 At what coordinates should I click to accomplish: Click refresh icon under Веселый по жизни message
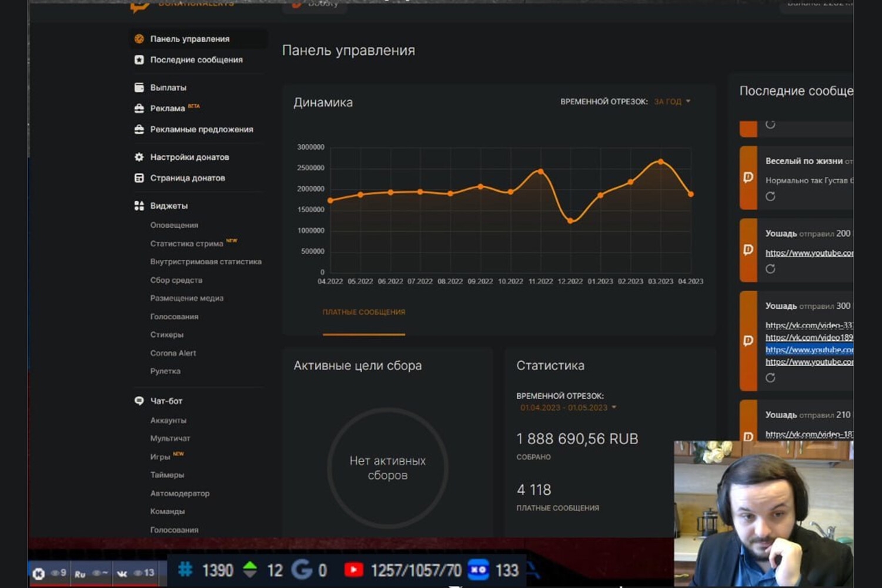[770, 196]
